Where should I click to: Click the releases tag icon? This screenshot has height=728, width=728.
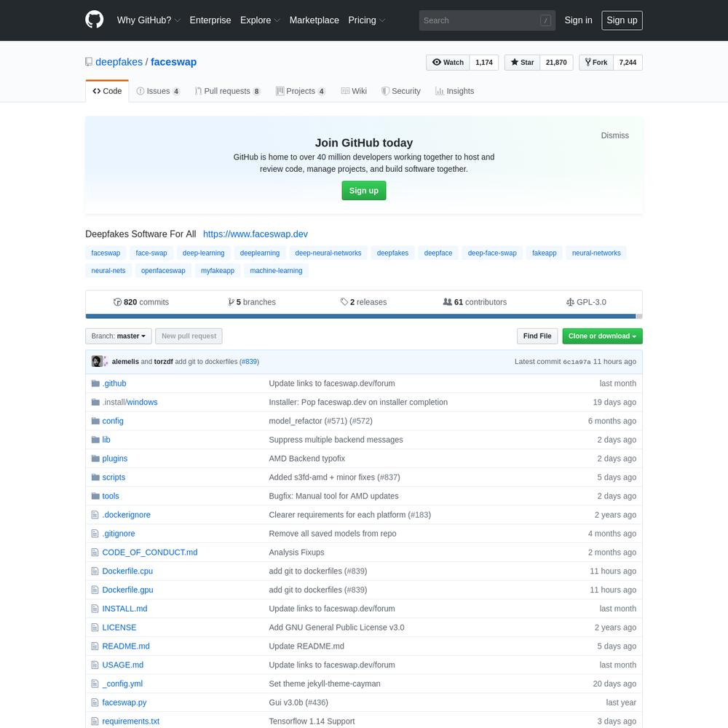(x=344, y=302)
